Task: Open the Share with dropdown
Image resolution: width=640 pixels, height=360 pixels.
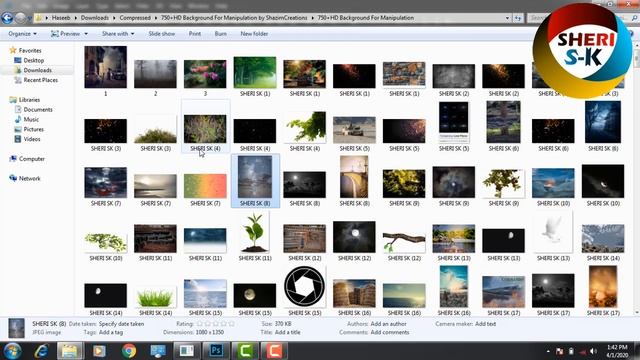Action: pos(118,34)
